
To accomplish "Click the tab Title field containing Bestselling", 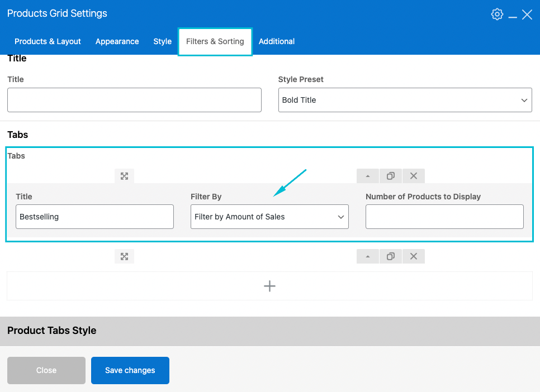I will point(94,217).
